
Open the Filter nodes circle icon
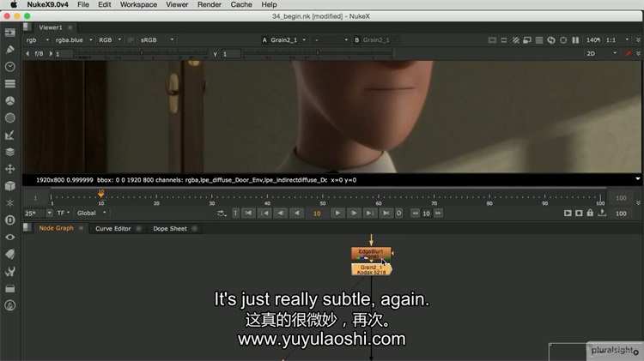9,118
